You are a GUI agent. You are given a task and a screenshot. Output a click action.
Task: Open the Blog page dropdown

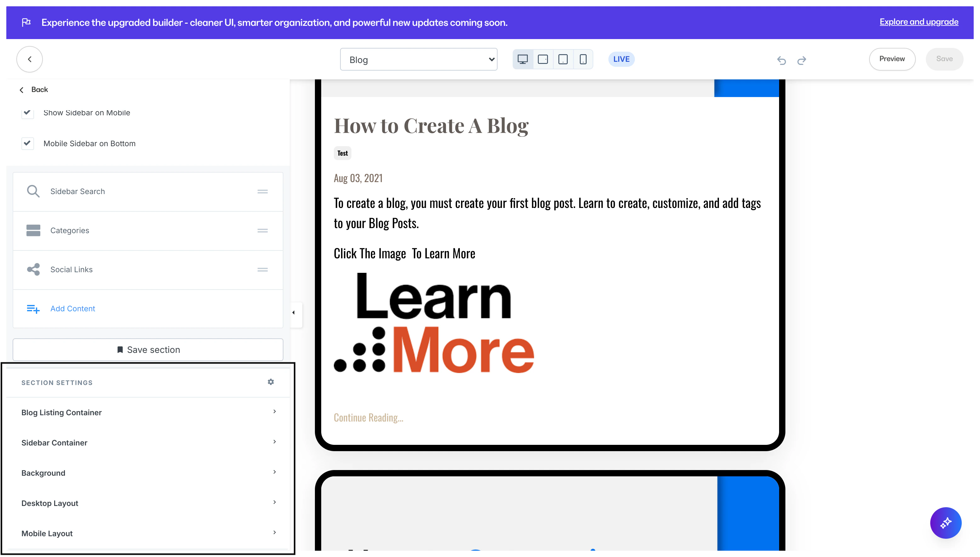418,59
